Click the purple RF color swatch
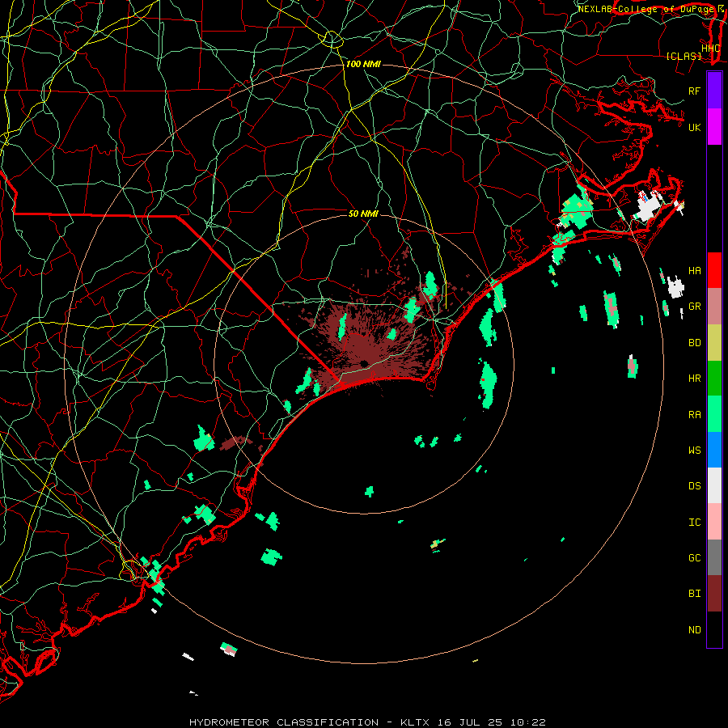Viewport: 728px width, 728px height. coord(714,91)
